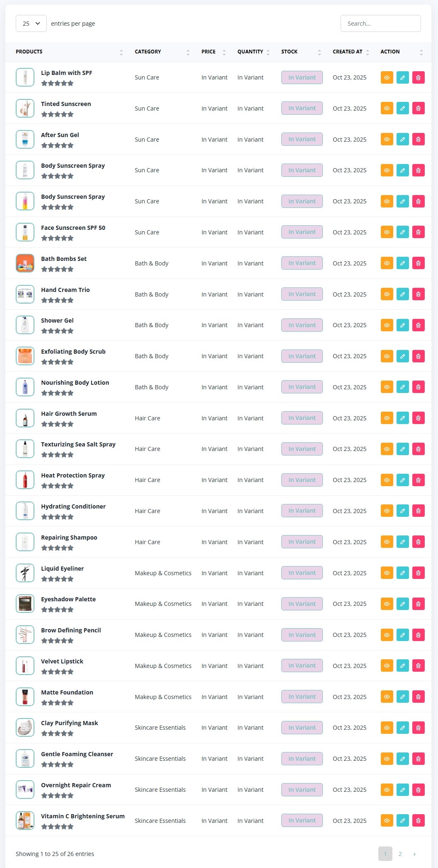The image size is (438, 868).
Task: View After Sun Gel using eye icon
Action: (x=387, y=140)
